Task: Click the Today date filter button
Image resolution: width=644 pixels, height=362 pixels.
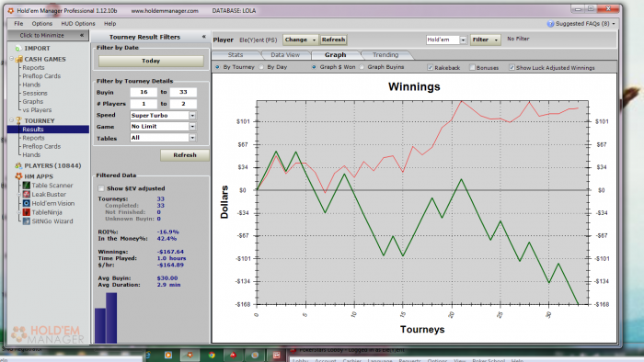Action: (x=151, y=61)
